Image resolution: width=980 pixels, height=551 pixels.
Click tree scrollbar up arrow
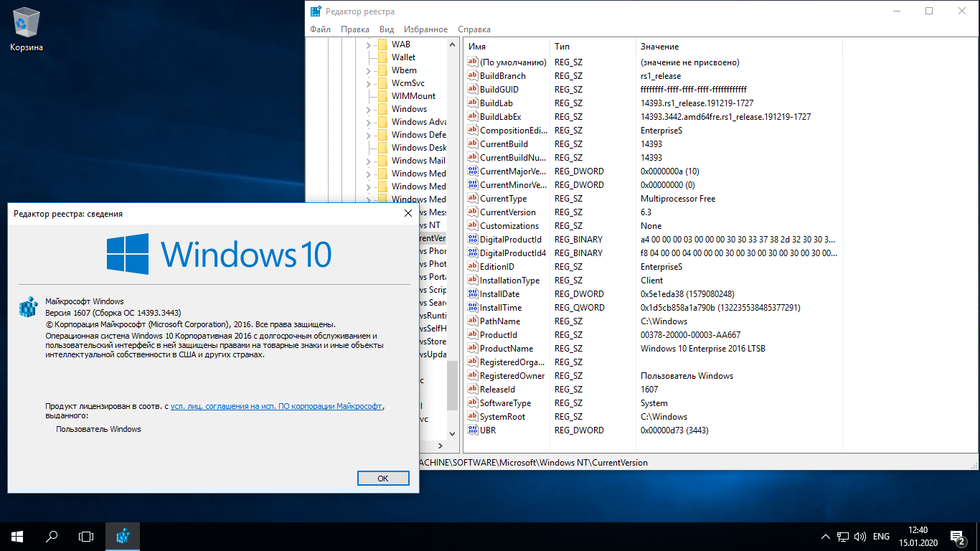tap(452, 44)
